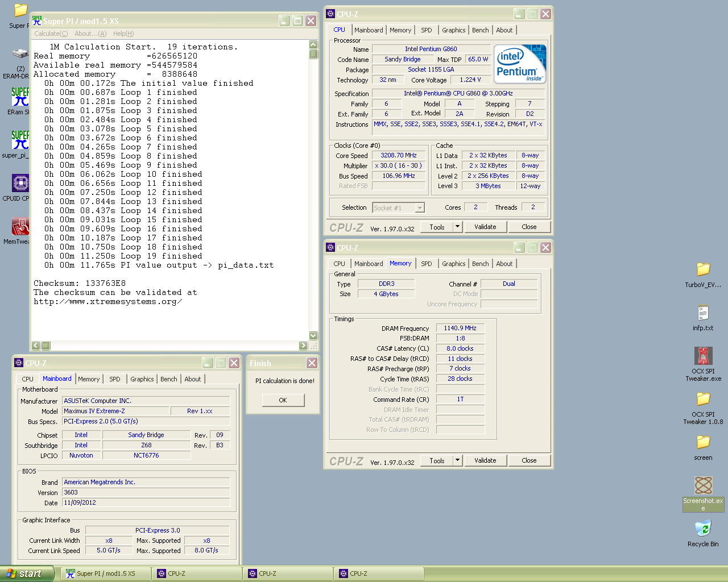This screenshot has width=728, height=582.
Task: Launch the Screenshot.exe desktop icon
Action: click(703, 485)
